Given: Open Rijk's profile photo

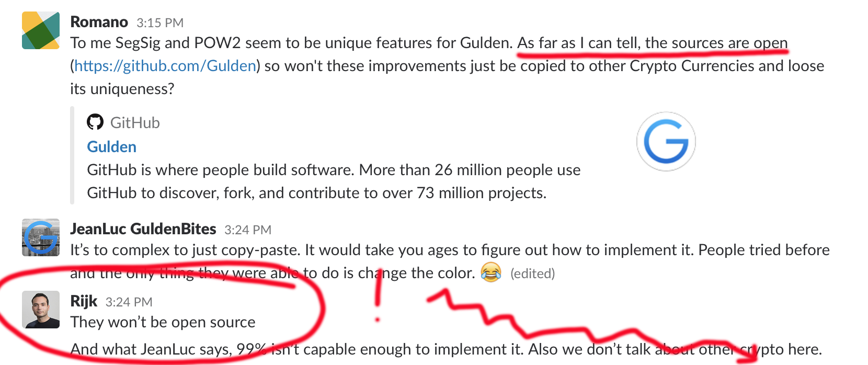Looking at the screenshot, I should click(41, 310).
